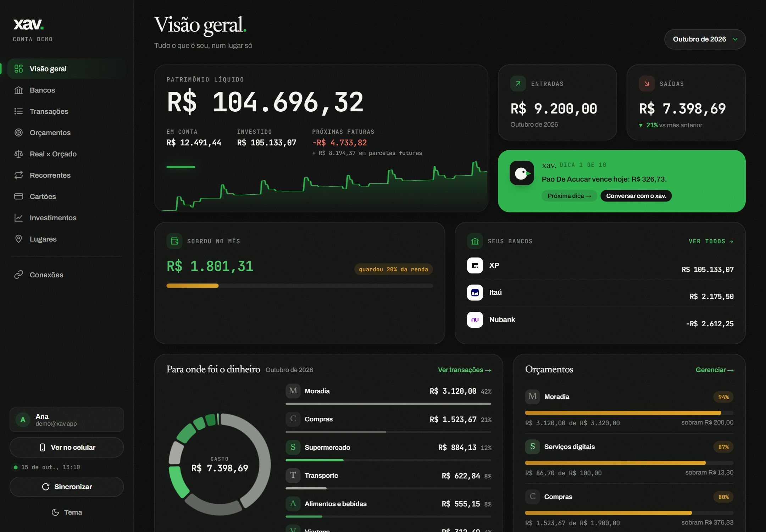Click the XP bank logo

click(475, 265)
